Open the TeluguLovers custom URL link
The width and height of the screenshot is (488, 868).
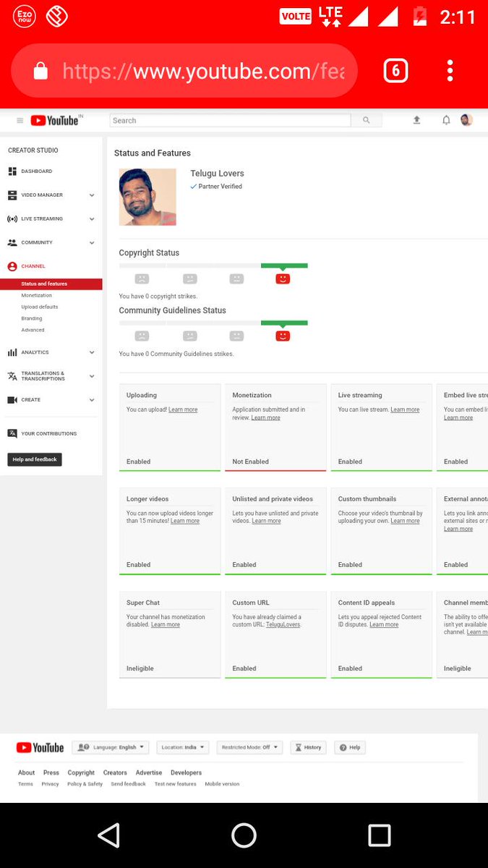pos(283,624)
